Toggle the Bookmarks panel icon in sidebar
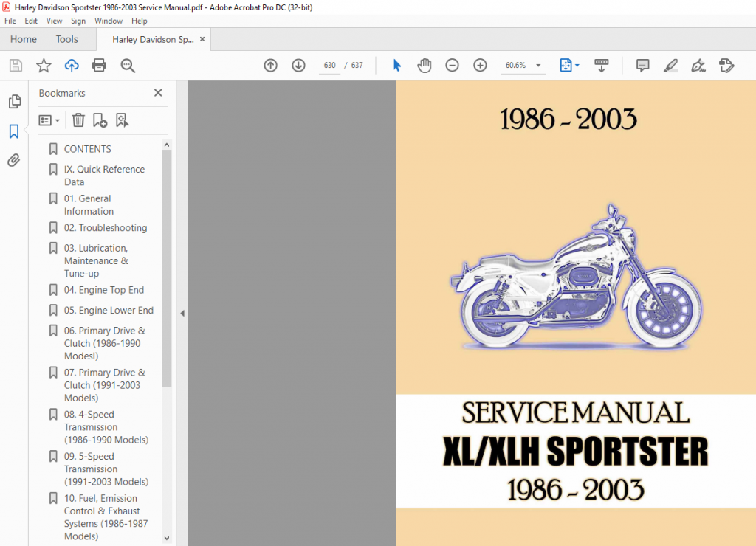The height and width of the screenshot is (546, 756). point(14,131)
